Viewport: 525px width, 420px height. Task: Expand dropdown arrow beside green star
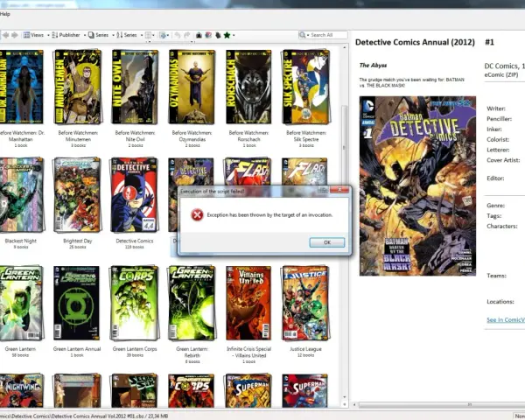click(x=234, y=35)
